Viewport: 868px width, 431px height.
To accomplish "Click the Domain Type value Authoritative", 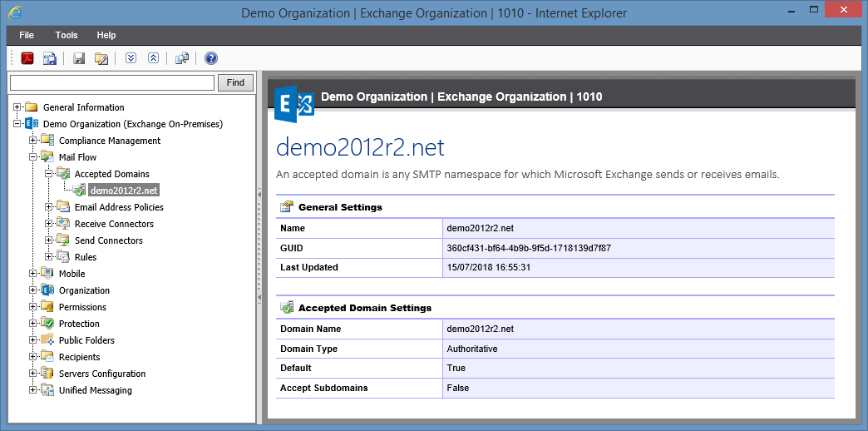I will point(472,349).
